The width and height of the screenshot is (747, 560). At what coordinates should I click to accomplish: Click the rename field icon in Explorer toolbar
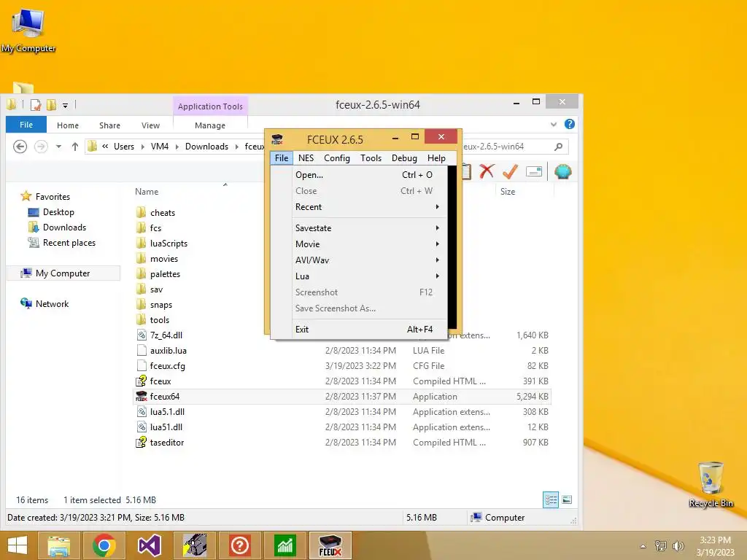click(x=533, y=171)
